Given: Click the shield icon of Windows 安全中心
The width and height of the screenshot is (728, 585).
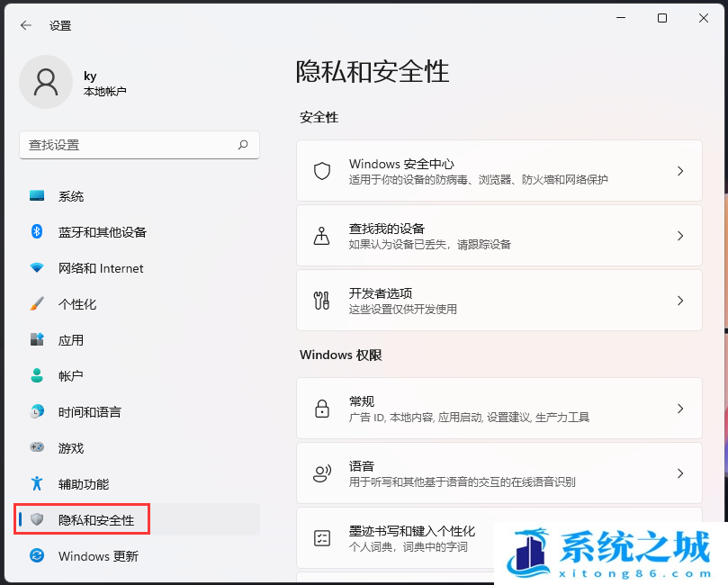Looking at the screenshot, I should tap(322, 171).
